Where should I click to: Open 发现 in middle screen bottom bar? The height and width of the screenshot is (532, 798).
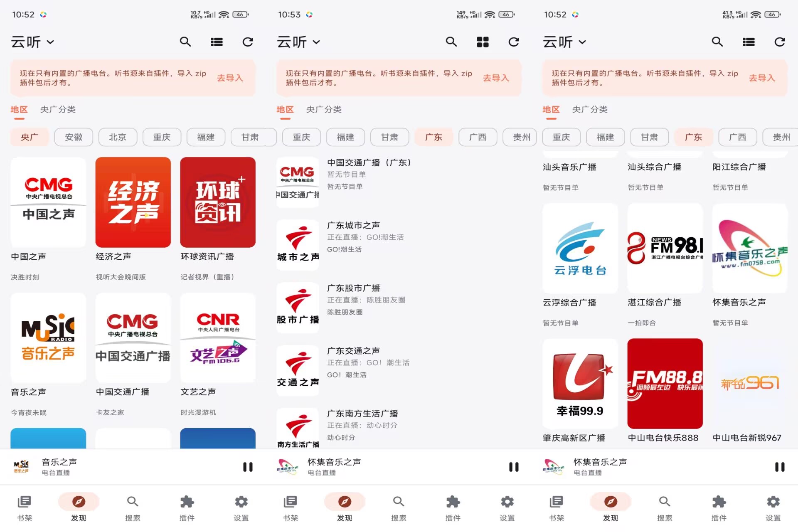(x=345, y=508)
